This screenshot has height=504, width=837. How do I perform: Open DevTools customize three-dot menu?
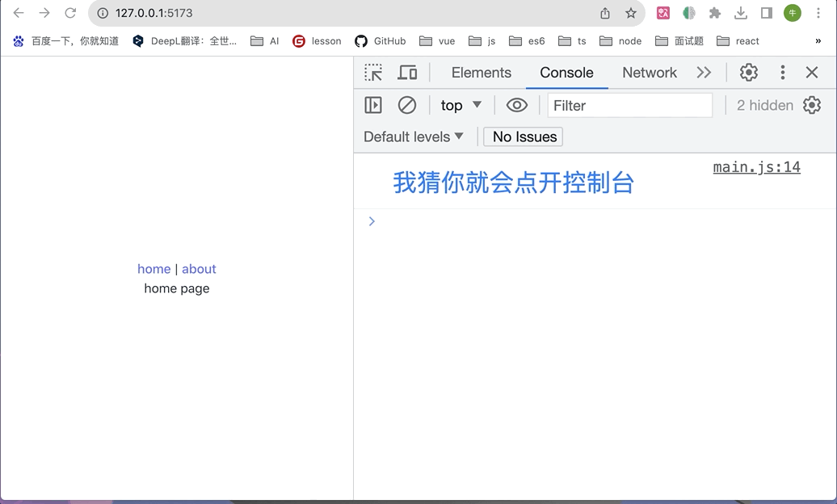click(783, 72)
